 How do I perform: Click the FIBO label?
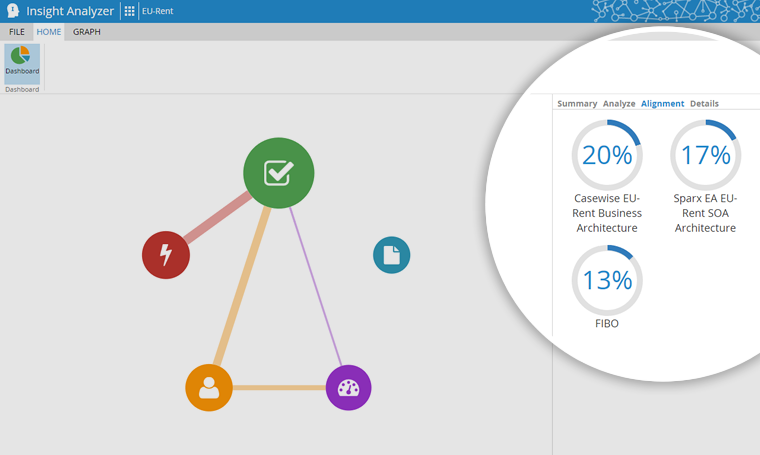[x=607, y=323]
